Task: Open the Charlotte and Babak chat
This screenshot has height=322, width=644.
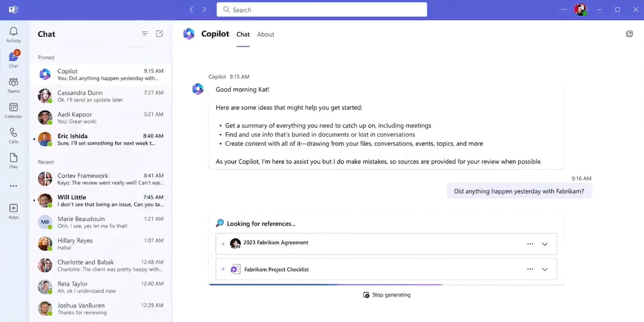Action: tap(100, 265)
